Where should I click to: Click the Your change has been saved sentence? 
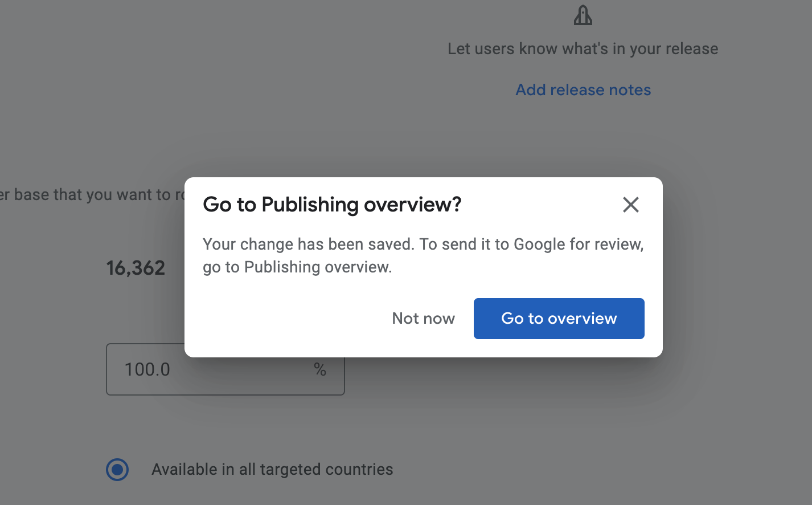click(x=308, y=245)
